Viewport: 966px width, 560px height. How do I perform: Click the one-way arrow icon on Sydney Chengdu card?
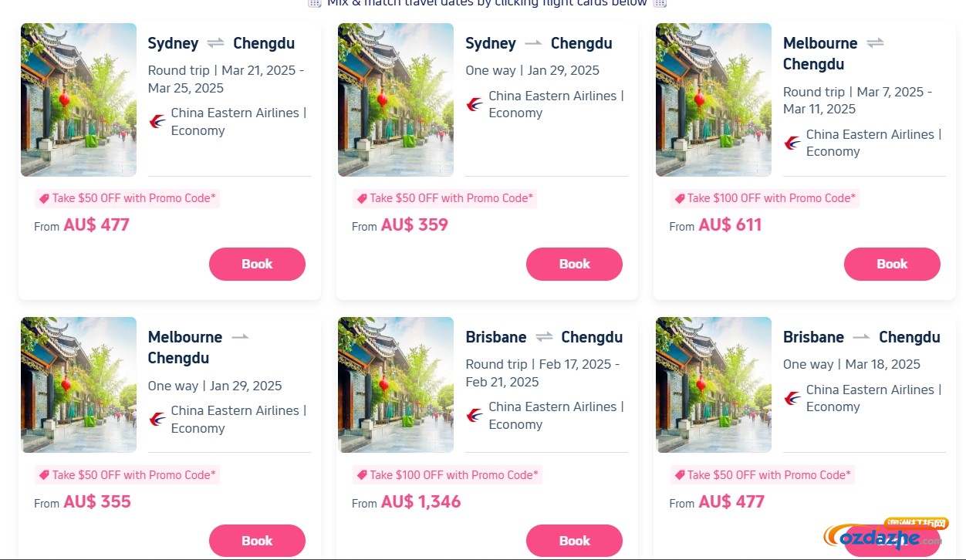pos(533,43)
